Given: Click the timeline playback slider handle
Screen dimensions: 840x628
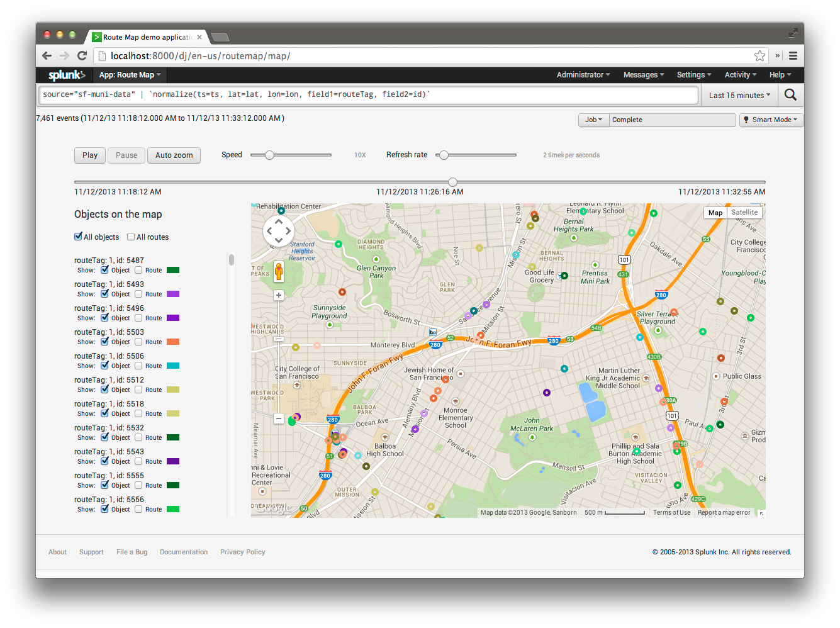Looking at the screenshot, I should pyautogui.click(x=452, y=182).
